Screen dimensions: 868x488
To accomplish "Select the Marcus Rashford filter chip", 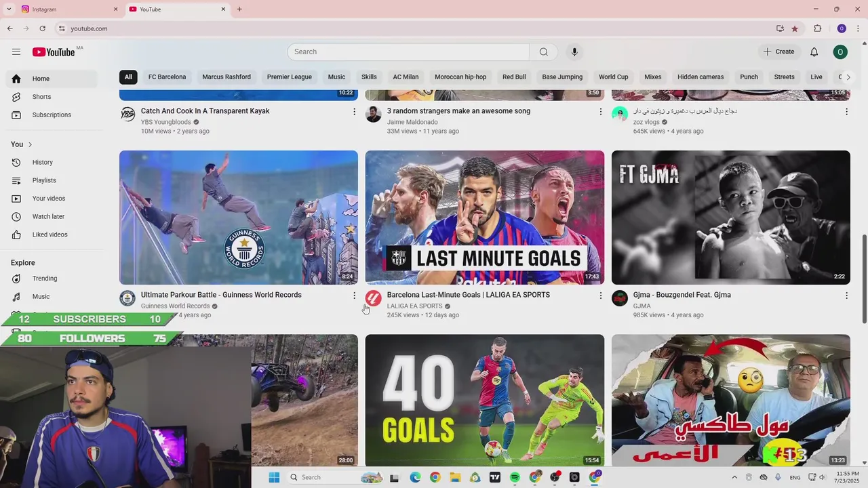I will point(226,77).
